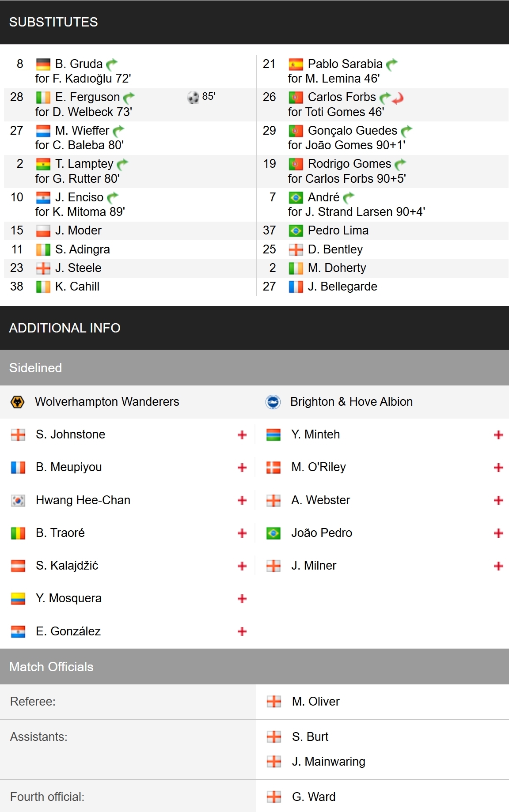Click the Brighton & Hove Albion club crest
The height and width of the screenshot is (812, 509).
(273, 402)
